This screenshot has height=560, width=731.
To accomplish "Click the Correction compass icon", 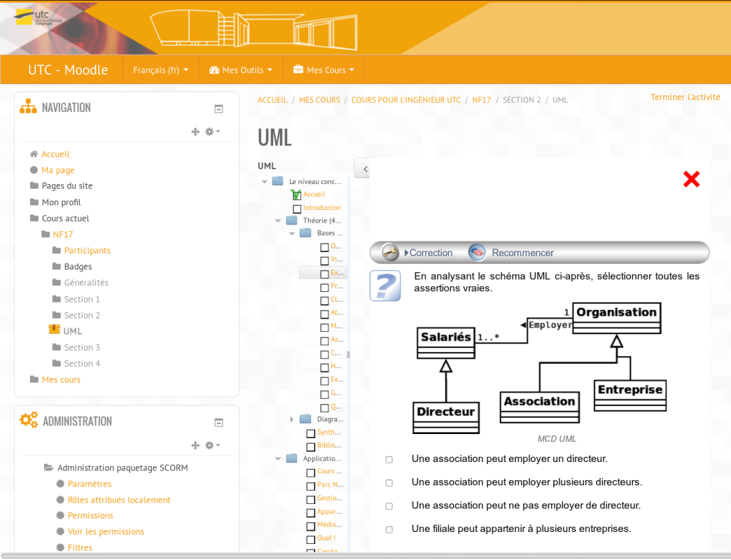I will pos(390,253).
